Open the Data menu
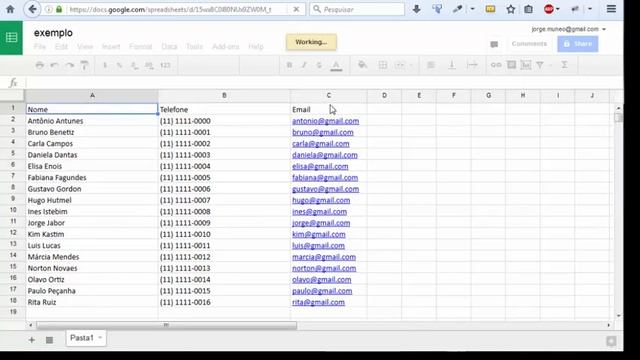Screen dimensions: 640x360 [169, 47]
